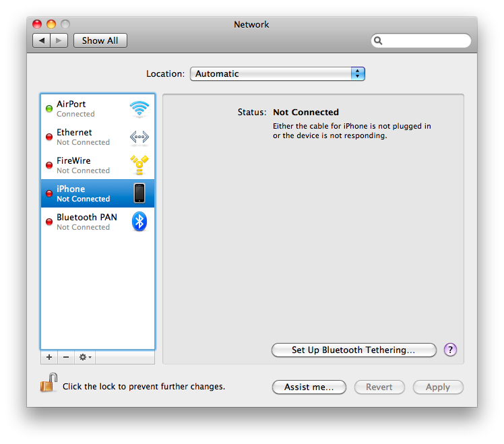Open the Location dropdown
Viewport: 504px width, 444px height.
pyautogui.click(x=278, y=74)
